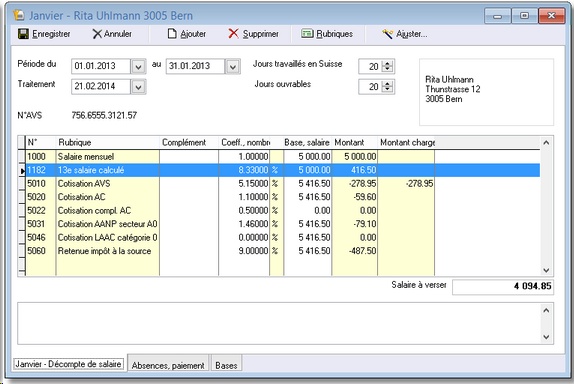
Task: Click the notes box scroll up arrow
Action: 546,310
